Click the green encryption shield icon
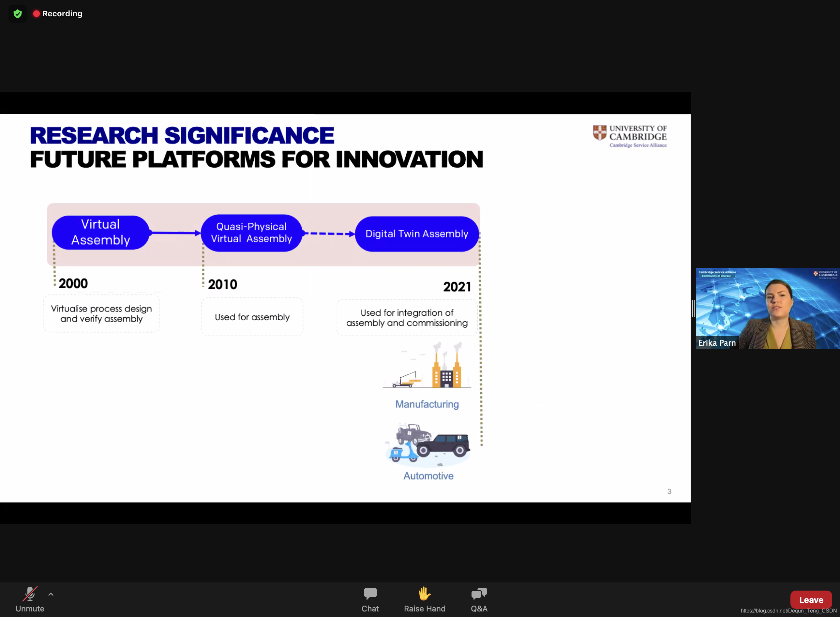Image resolution: width=840 pixels, height=617 pixels. (17, 14)
